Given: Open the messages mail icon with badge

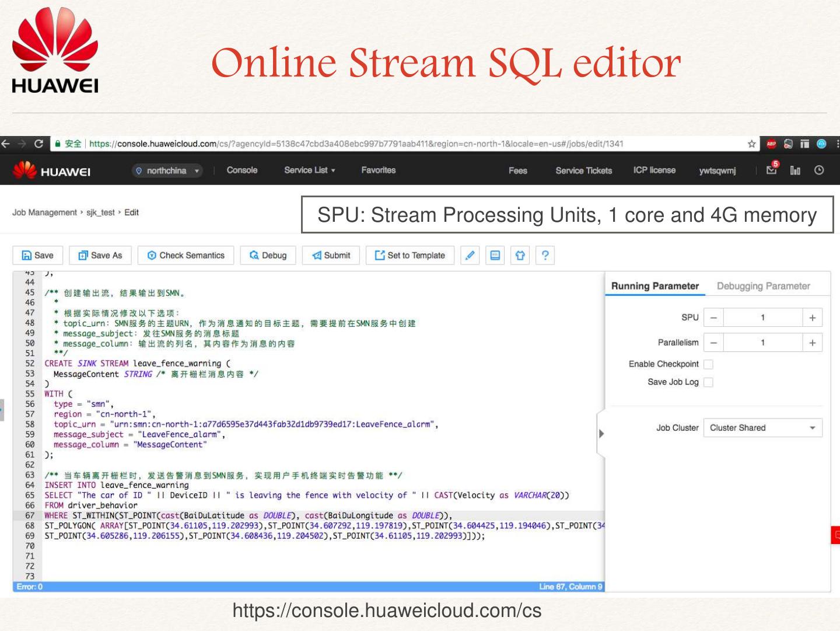Looking at the screenshot, I should coord(772,170).
